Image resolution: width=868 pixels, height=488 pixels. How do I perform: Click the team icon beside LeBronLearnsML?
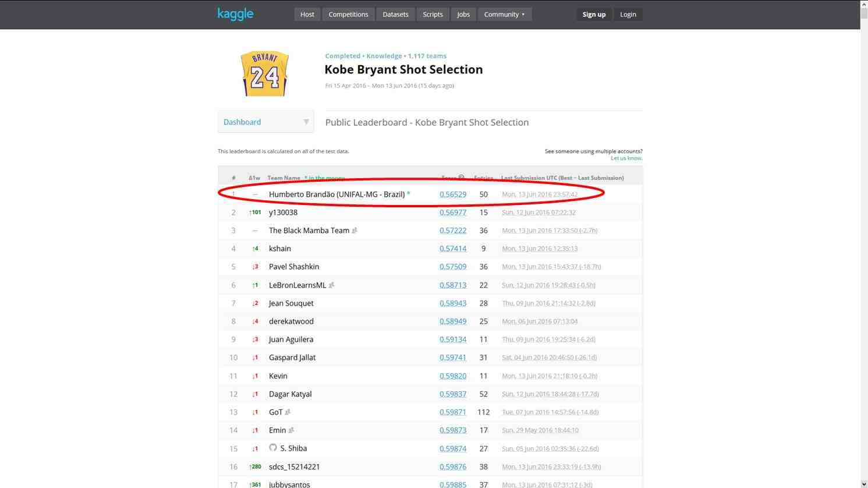click(x=332, y=285)
